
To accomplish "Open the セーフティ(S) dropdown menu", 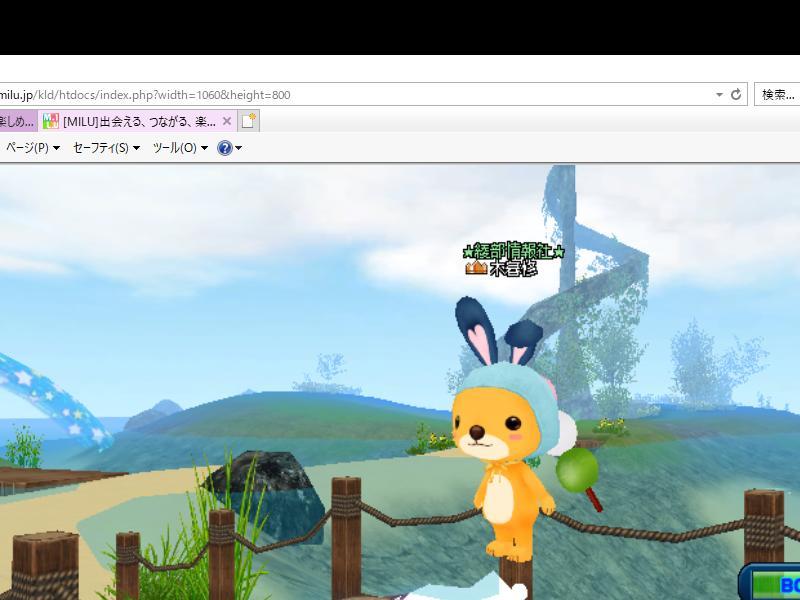I will [105, 148].
